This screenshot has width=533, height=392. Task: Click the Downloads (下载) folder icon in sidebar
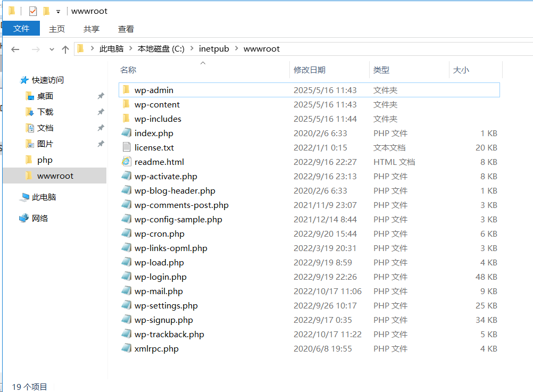click(x=30, y=112)
